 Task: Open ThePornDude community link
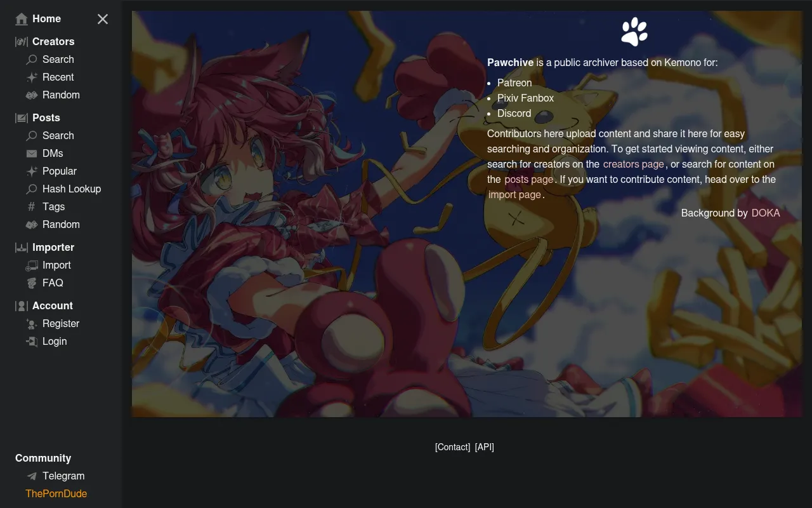56,494
